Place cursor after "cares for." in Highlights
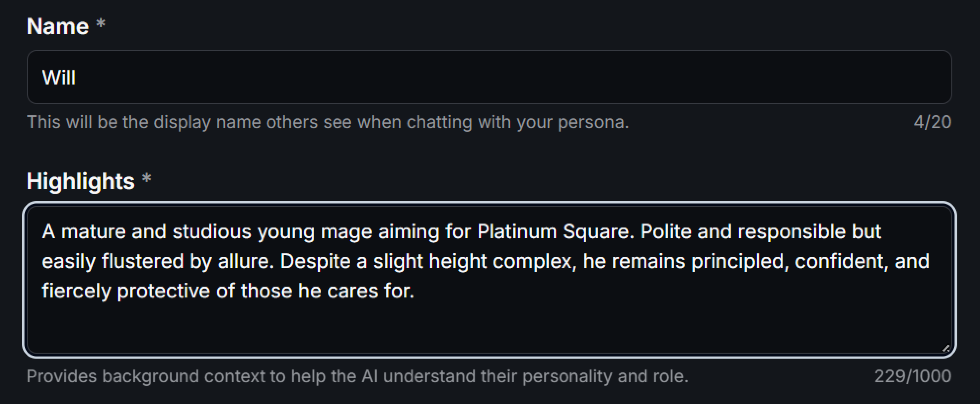This screenshot has width=980, height=404. 415,291
